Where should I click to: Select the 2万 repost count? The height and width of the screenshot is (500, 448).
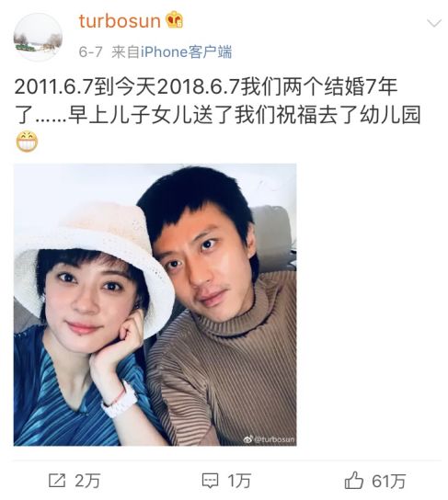coord(88,481)
